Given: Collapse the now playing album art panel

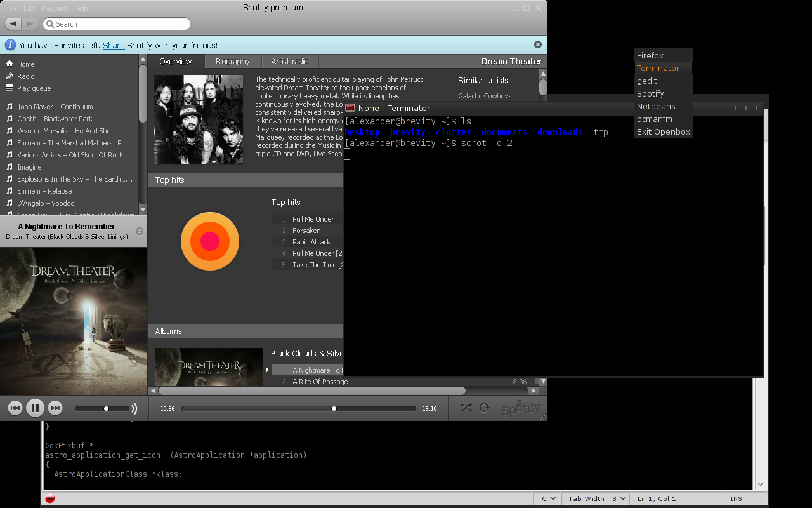Looking at the screenshot, I should pos(140,231).
